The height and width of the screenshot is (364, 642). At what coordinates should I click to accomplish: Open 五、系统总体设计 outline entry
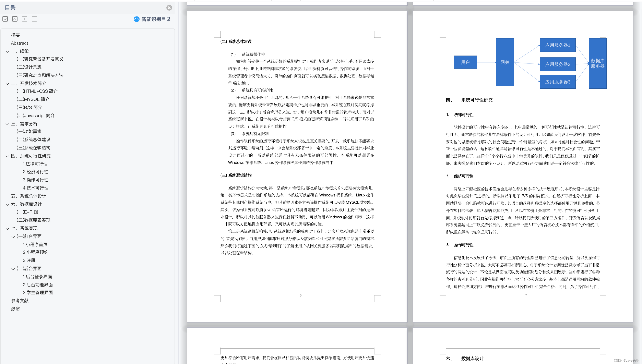(28, 196)
